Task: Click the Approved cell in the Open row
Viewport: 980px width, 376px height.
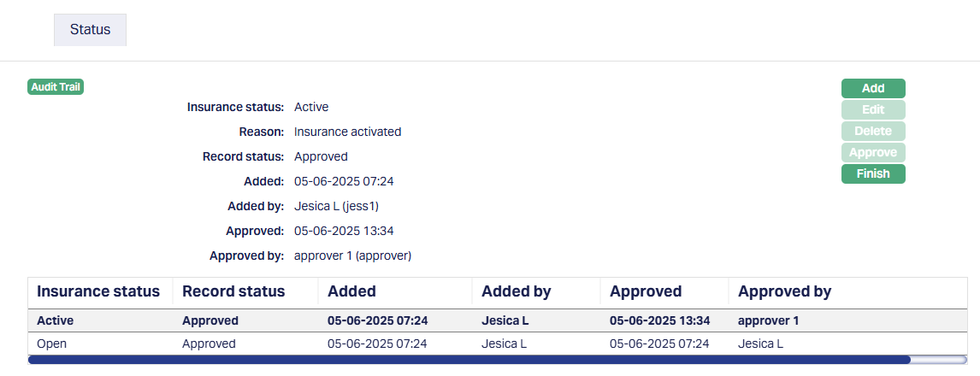Action: tap(209, 344)
